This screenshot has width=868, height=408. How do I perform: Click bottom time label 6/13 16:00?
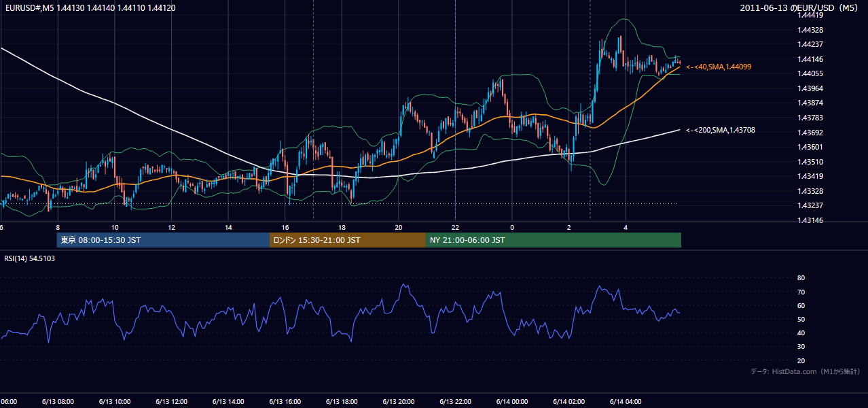(x=285, y=401)
